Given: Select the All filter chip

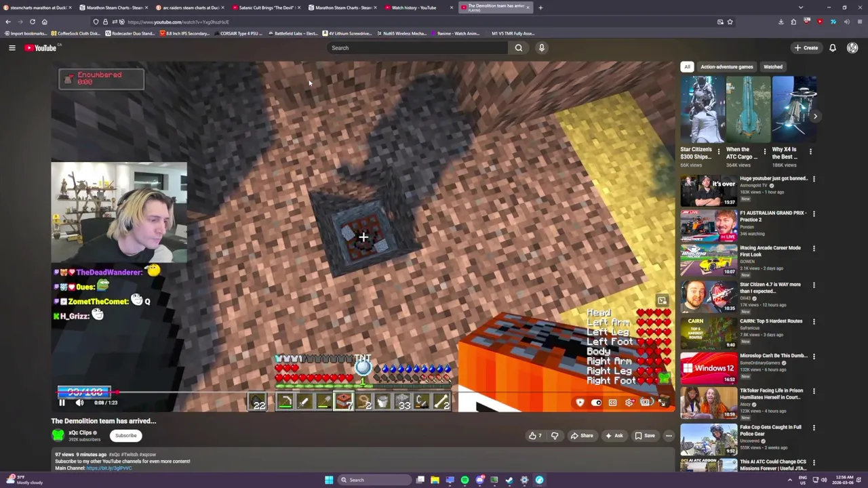Looking at the screenshot, I should click(x=687, y=67).
